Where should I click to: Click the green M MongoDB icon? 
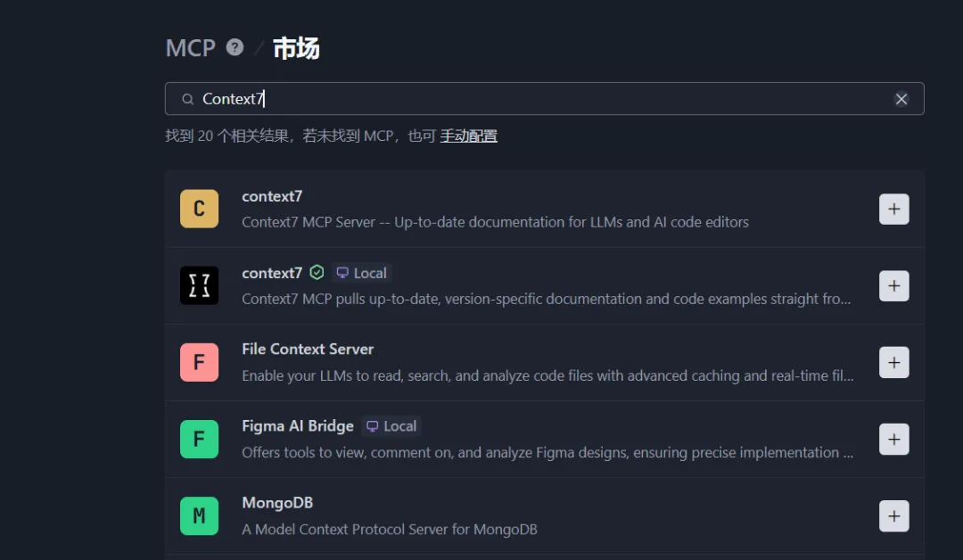[199, 516]
